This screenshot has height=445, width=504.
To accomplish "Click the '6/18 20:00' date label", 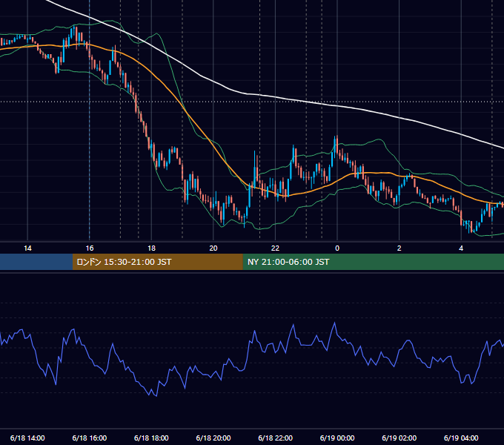I will click(x=213, y=438).
